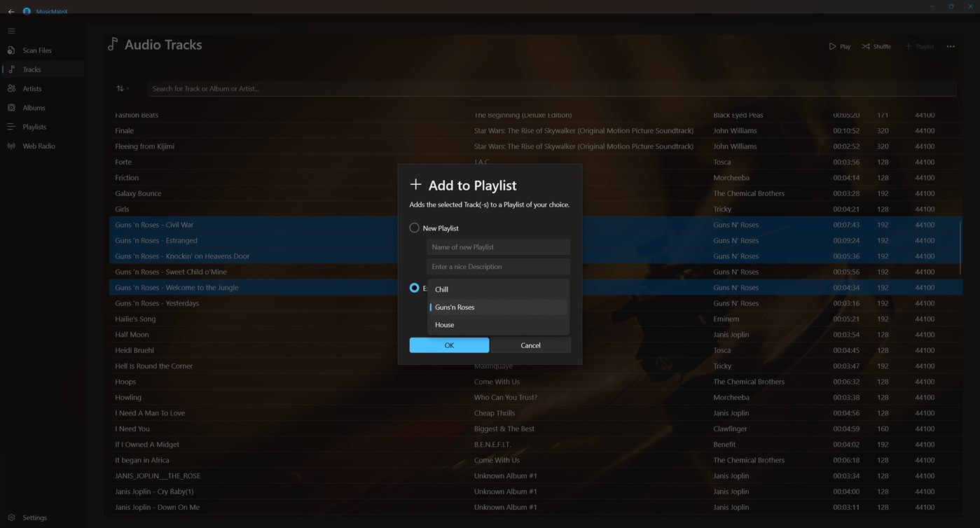Select the track Hell Is Round the Corner
Screen dimensions: 980x528
pos(536,366)
